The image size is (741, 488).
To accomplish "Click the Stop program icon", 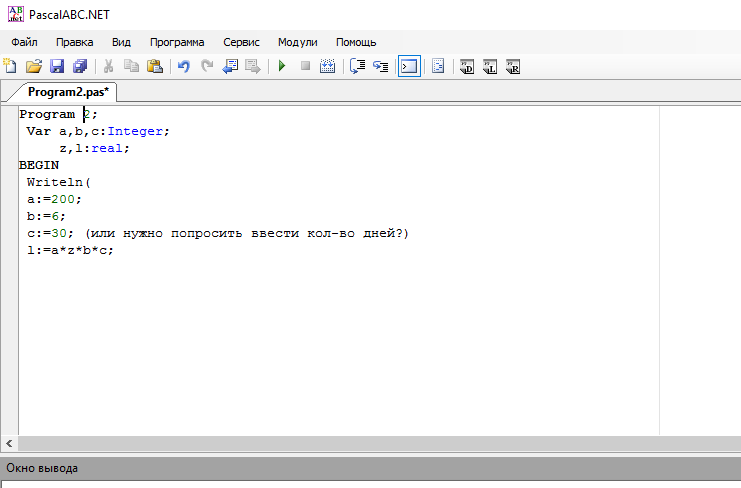I will click(x=305, y=67).
